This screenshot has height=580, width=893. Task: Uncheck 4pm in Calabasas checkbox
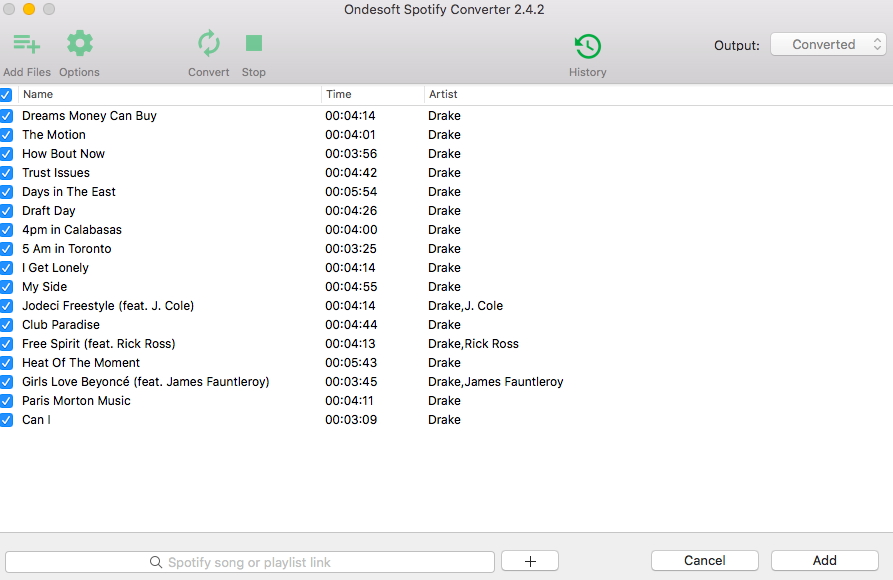coord(6,230)
